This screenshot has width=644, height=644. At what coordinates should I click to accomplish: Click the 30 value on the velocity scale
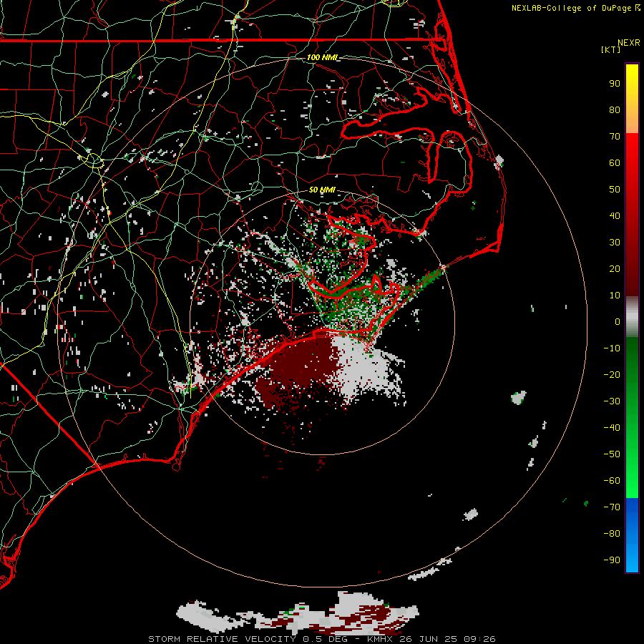615,243
